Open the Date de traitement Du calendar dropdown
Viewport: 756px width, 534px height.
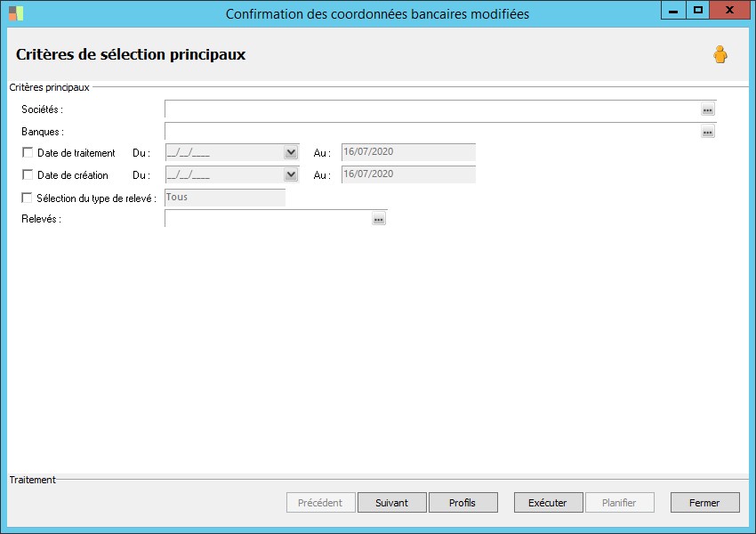click(291, 152)
